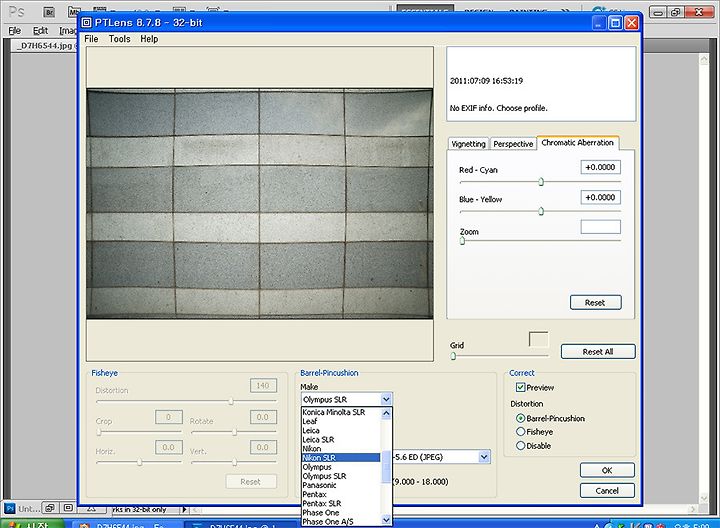Click the Blue - Yellow slider handle
The width and height of the screenshot is (720, 528).
click(541, 211)
